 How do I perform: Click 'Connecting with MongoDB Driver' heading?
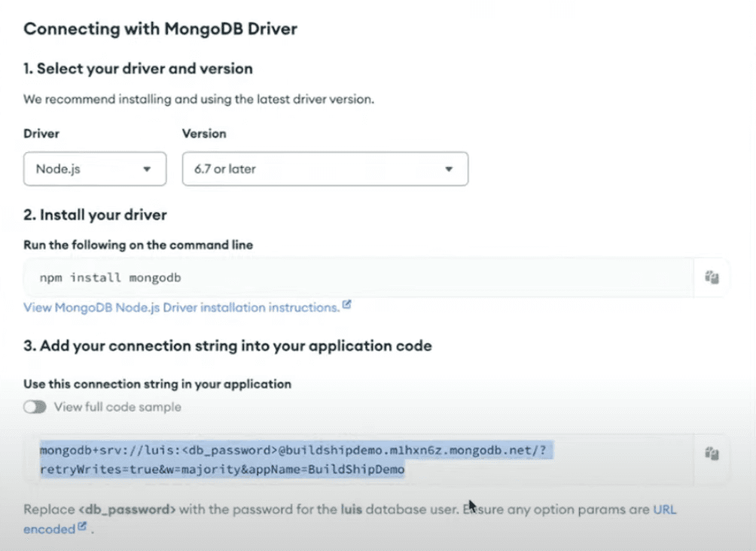pyautogui.click(x=160, y=29)
